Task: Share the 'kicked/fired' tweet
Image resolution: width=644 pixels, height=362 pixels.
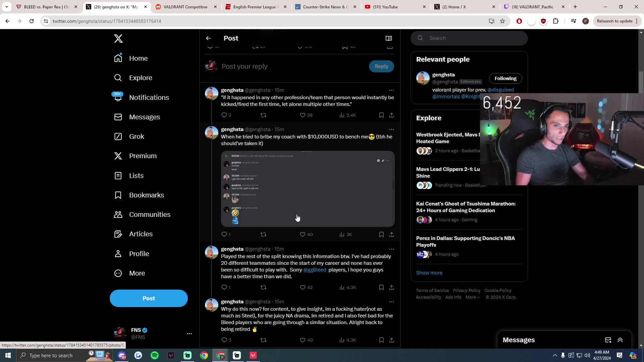Action: 391,115
